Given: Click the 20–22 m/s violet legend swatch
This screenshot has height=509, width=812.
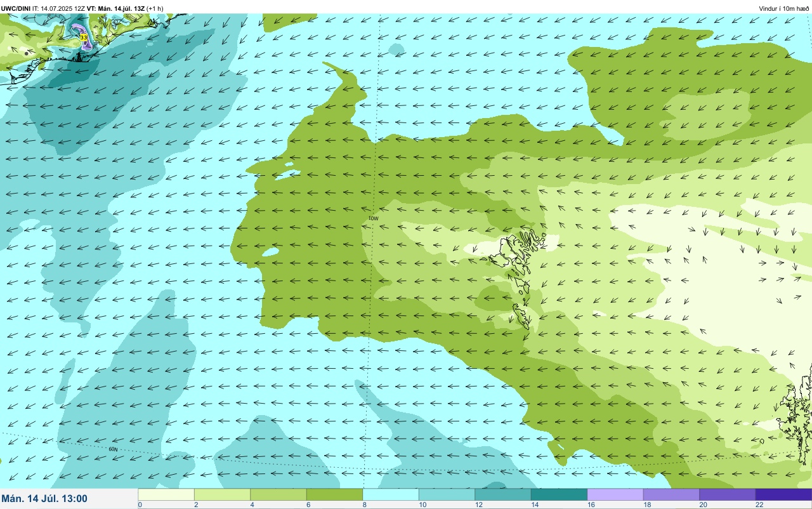Looking at the screenshot, I should (728, 494).
